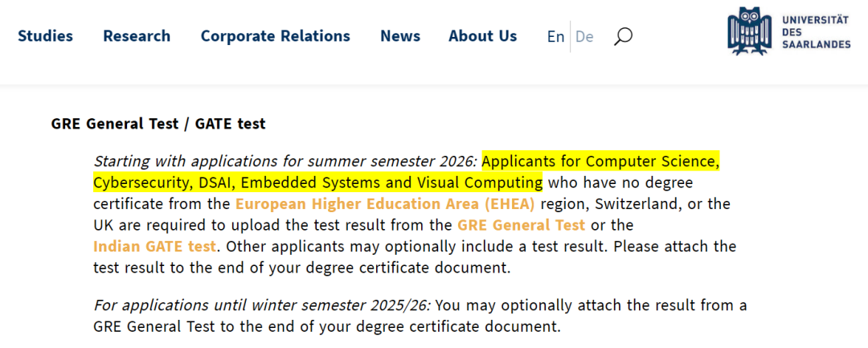The image size is (868, 348).
Task: Switch language to German (De)
Action: (x=584, y=36)
